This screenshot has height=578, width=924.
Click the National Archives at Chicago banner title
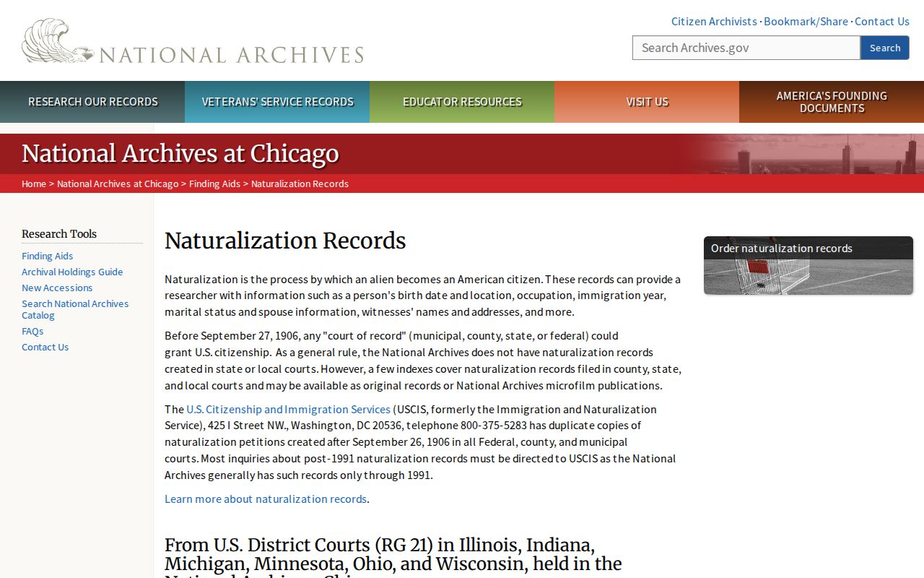point(180,154)
